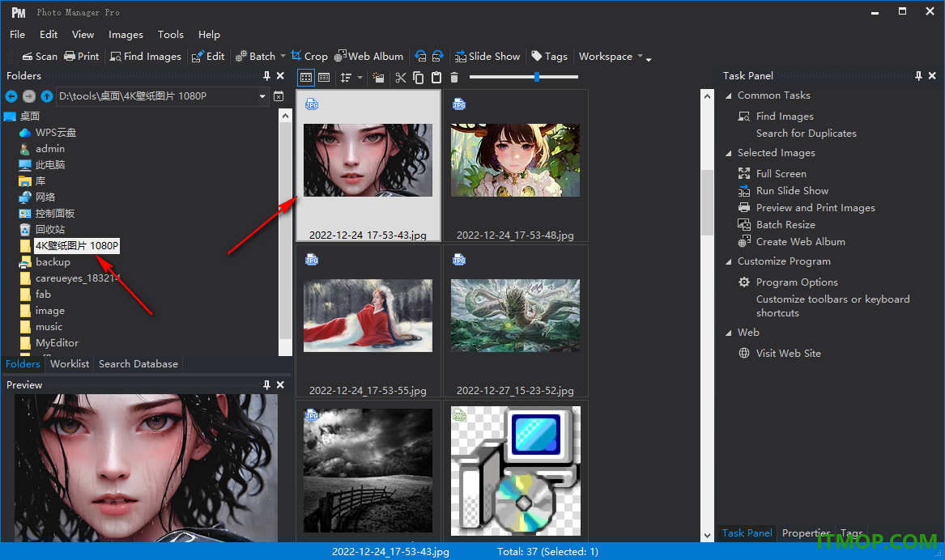This screenshot has width=945, height=560.
Task: Switch to the Worklist tab
Action: pyautogui.click(x=70, y=363)
